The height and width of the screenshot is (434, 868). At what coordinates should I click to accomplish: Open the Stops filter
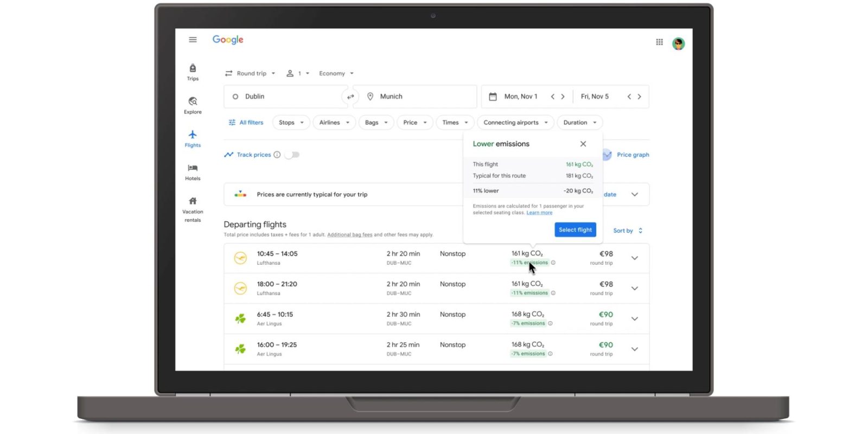click(x=291, y=123)
